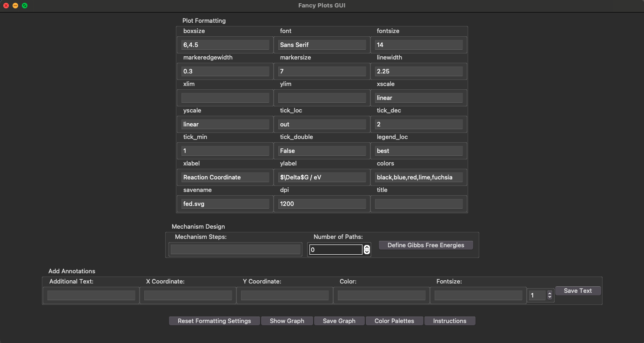The image size is (644, 343).
Task: Click the annotation number spinbox showing 1
Action: click(537, 295)
